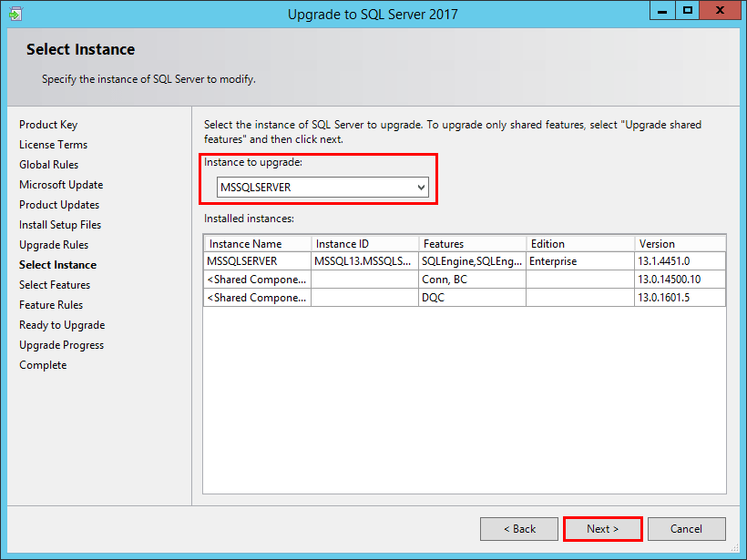The image size is (747, 560).
Task: Click the Next > button
Action: (603, 529)
